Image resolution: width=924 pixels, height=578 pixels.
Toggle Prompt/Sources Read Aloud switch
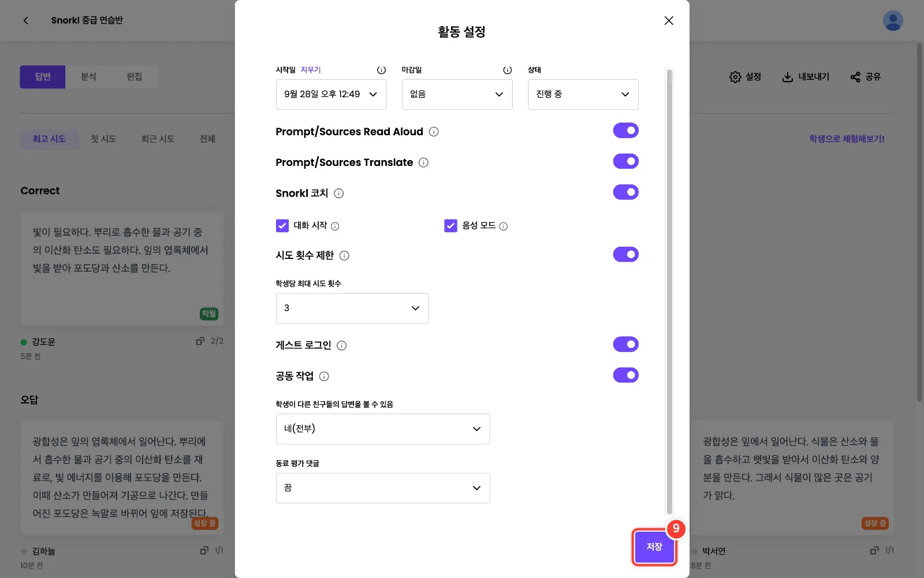625,131
